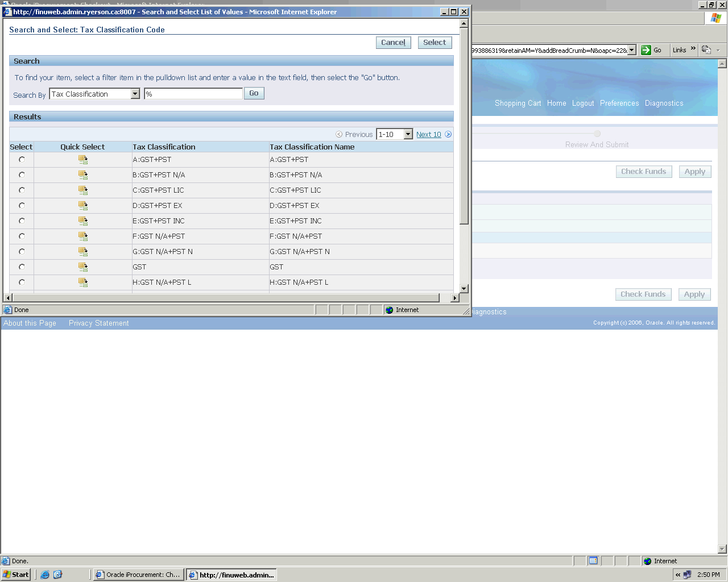Click Quick Select icon for A:GST+PST

(83, 160)
